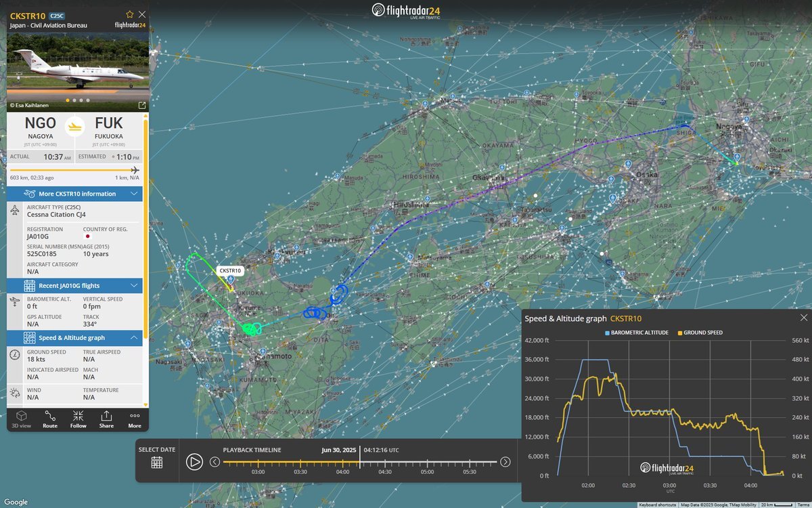The height and width of the screenshot is (508, 812).
Task: Toggle Ground Speed legend series
Action: pos(699,333)
